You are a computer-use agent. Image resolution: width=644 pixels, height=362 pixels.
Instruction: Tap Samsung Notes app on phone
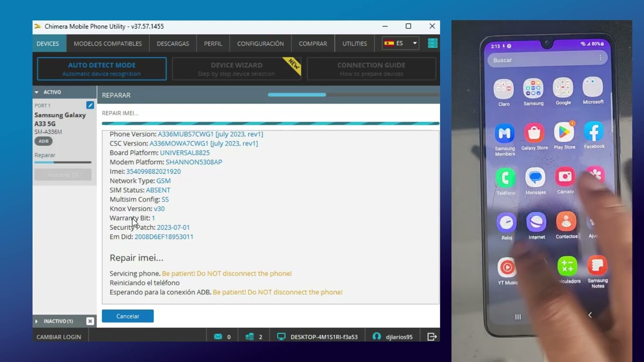tap(598, 265)
